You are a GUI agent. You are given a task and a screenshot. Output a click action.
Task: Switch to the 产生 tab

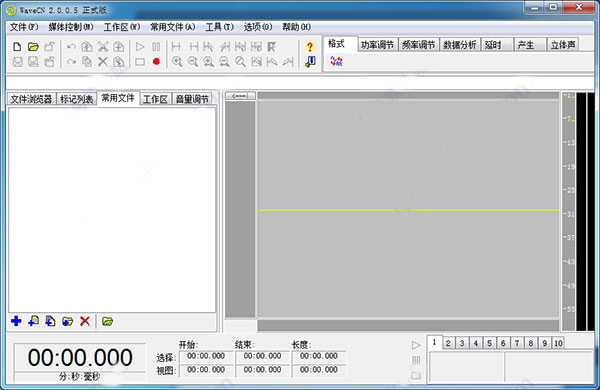point(529,45)
